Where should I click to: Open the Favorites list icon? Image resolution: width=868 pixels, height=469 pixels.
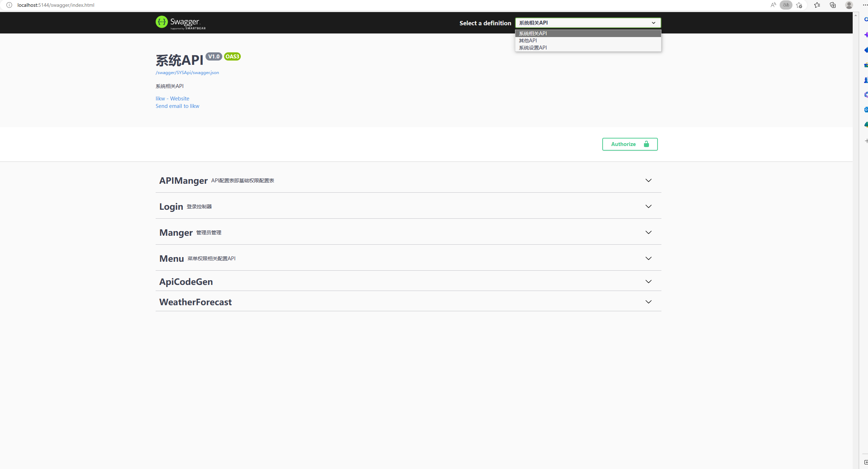[817, 5]
